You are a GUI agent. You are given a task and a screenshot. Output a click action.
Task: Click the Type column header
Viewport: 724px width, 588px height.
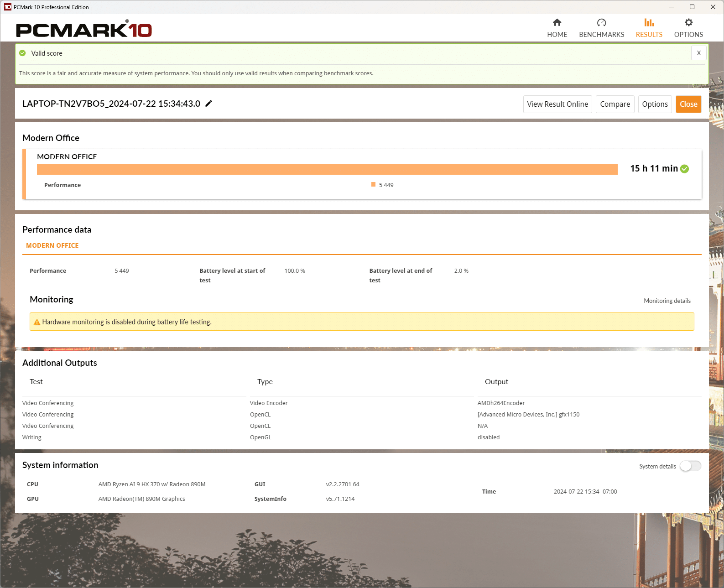coord(265,382)
